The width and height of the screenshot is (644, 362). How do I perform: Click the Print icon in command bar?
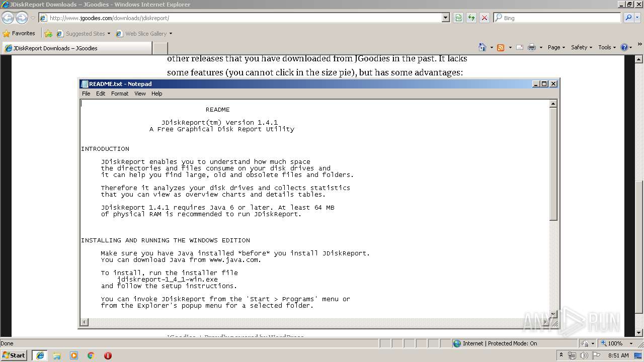click(532, 47)
